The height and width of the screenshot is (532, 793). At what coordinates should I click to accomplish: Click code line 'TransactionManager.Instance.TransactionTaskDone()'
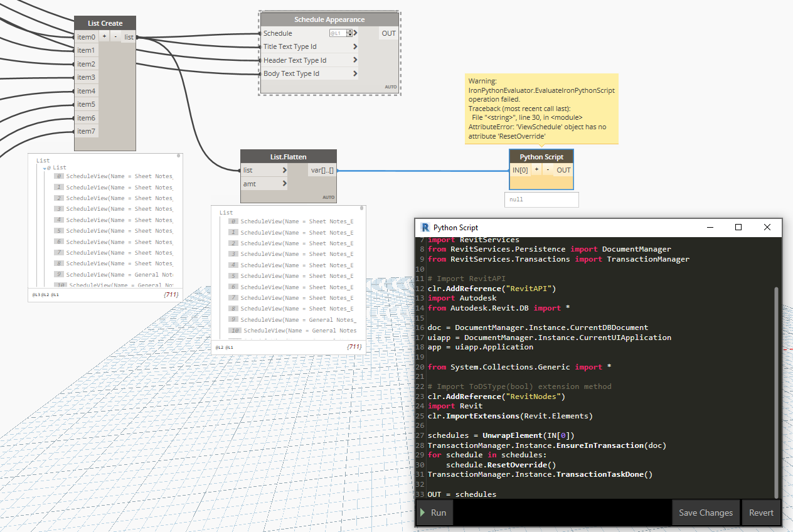540,475
